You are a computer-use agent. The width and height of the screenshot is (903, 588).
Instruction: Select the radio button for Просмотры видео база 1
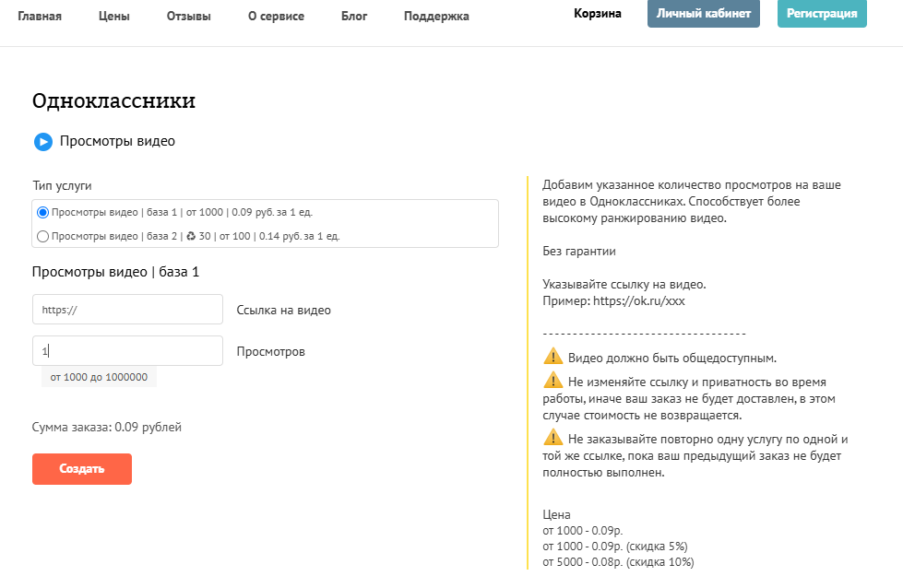42,212
